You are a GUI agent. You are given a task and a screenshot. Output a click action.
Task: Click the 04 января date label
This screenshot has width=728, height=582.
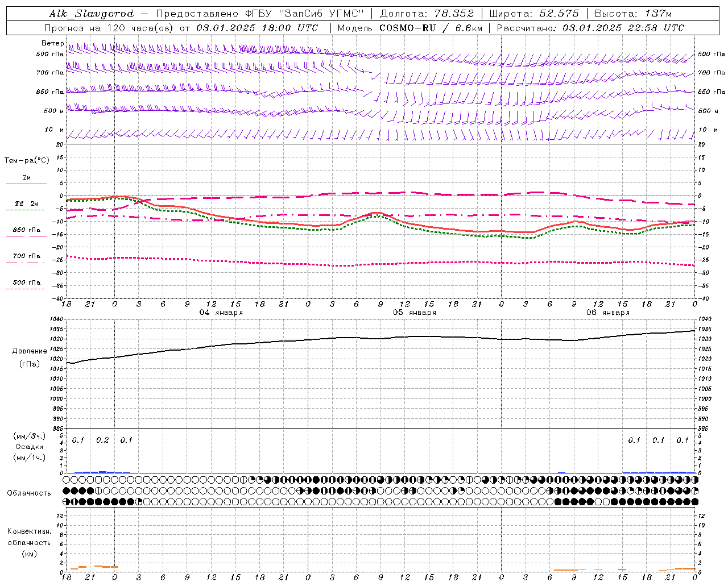point(221,313)
